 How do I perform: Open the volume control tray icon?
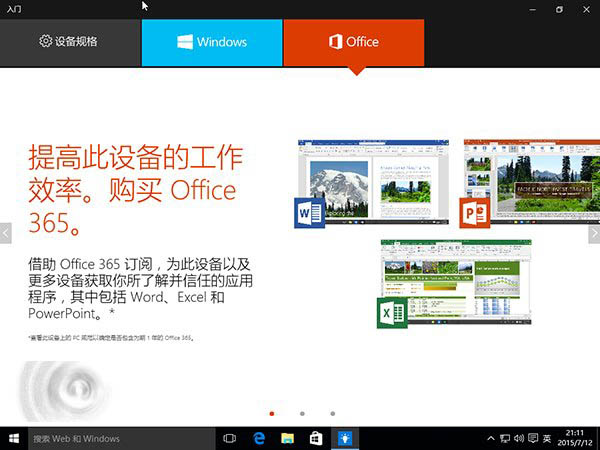coord(519,439)
